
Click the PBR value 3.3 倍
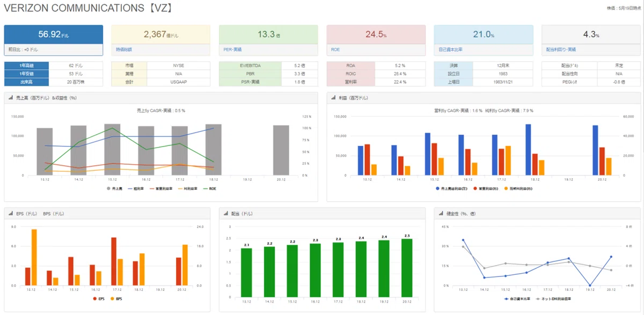click(x=299, y=74)
